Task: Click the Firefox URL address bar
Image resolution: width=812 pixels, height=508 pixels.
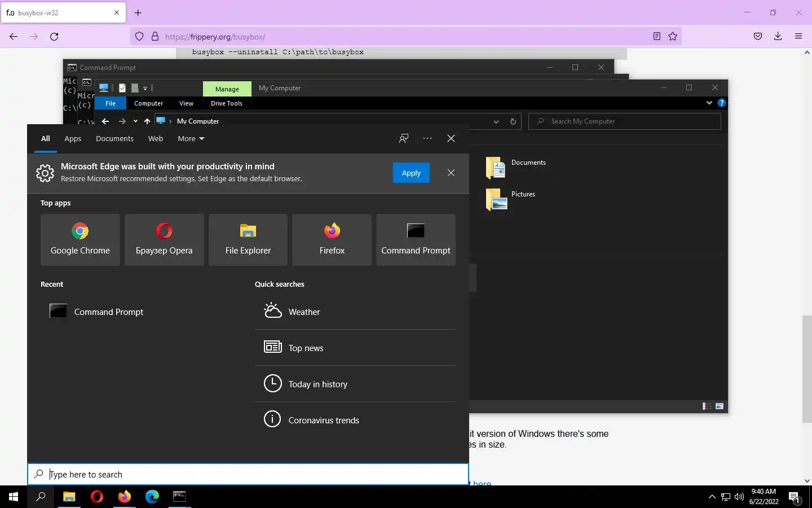Action: point(406,37)
